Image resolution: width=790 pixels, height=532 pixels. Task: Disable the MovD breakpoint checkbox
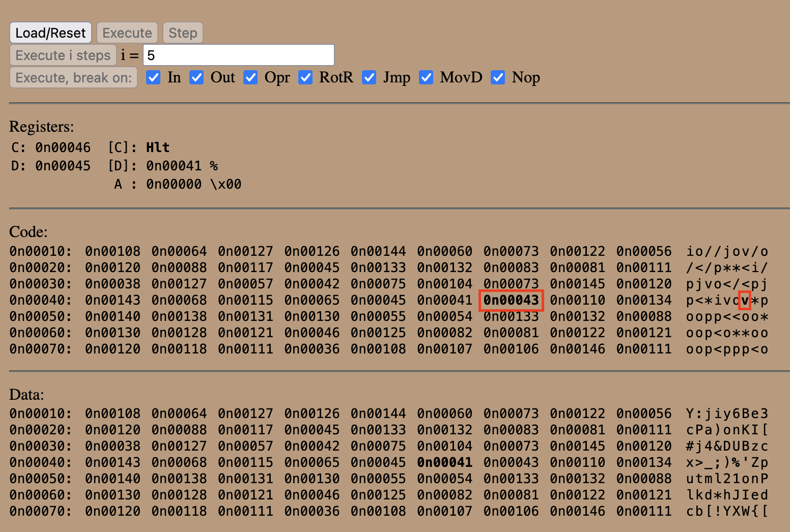pyautogui.click(x=426, y=77)
